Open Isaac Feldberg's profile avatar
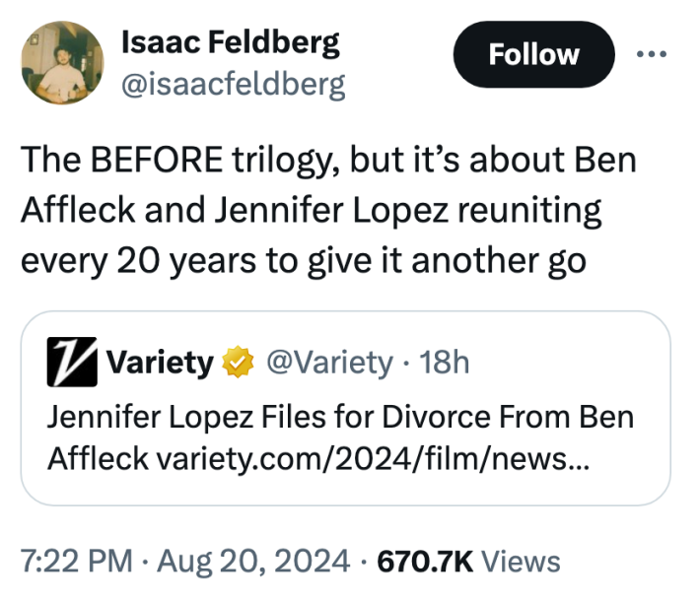The width and height of the screenshot is (700, 602). pos(61,62)
